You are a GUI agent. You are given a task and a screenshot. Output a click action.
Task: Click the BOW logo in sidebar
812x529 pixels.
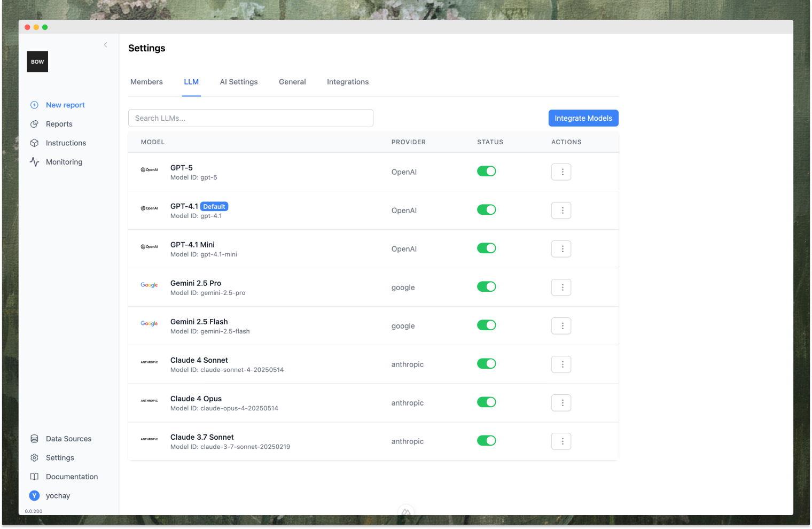point(37,62)
